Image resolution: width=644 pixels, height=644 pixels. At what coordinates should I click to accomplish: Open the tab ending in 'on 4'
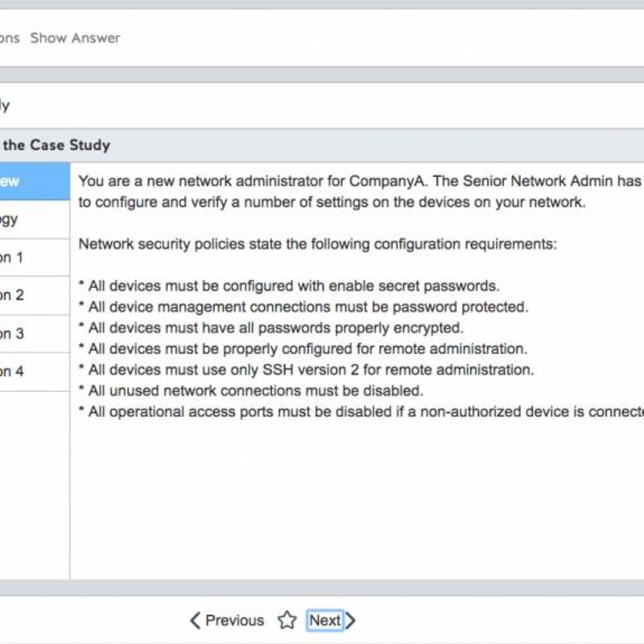(x=35, y=372)
